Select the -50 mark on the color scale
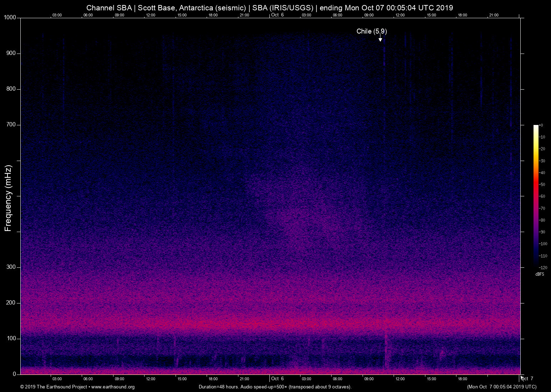This screenshot has height=392, width=551. pos(542,185)
